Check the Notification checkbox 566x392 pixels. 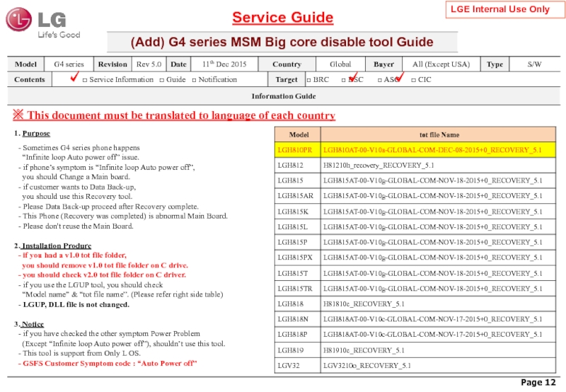(x=195, y=80)
